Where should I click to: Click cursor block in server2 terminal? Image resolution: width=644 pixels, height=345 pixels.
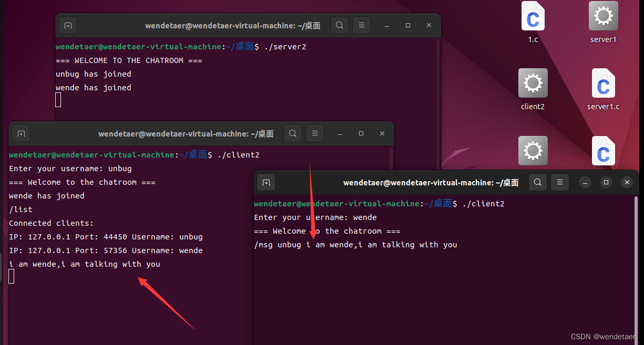pyautogui.click(x=58, y=100)
